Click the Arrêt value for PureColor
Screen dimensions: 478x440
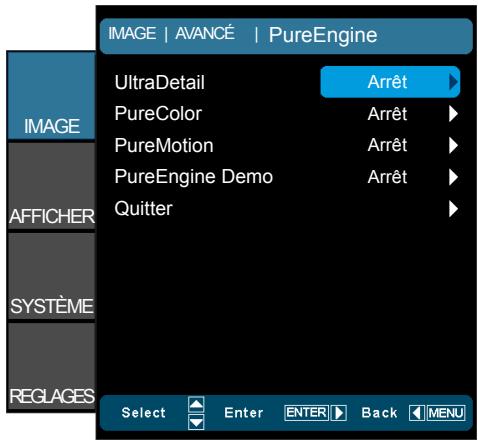coord(387,114)
